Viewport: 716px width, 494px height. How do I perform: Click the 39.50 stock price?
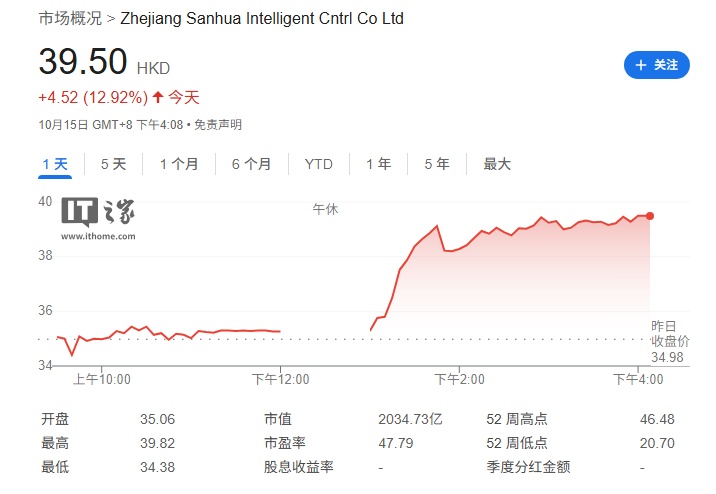click(83, 61)
